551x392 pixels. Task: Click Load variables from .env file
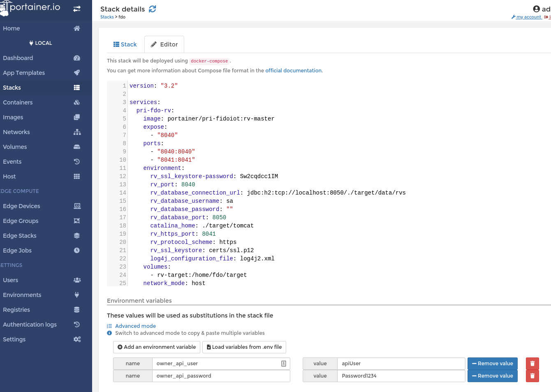coord(244,347)
